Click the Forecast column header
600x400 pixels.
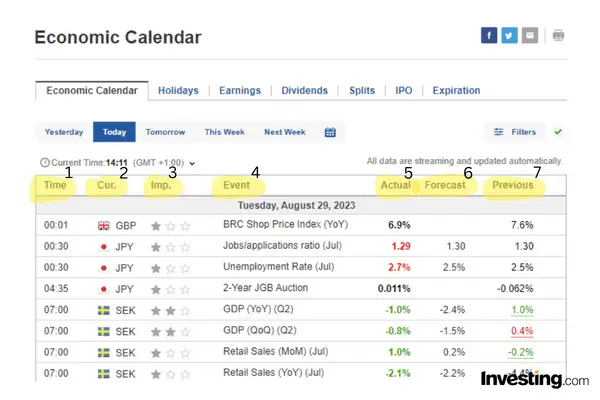445,185
